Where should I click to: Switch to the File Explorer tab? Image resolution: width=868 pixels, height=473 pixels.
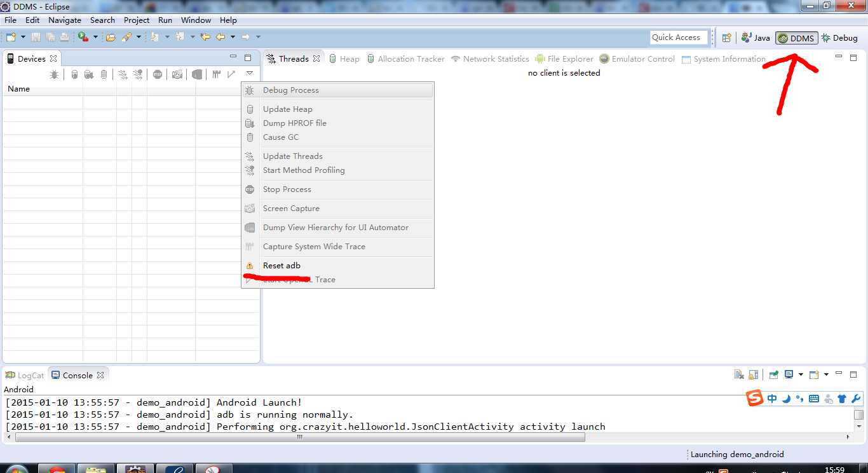[564, 59]
